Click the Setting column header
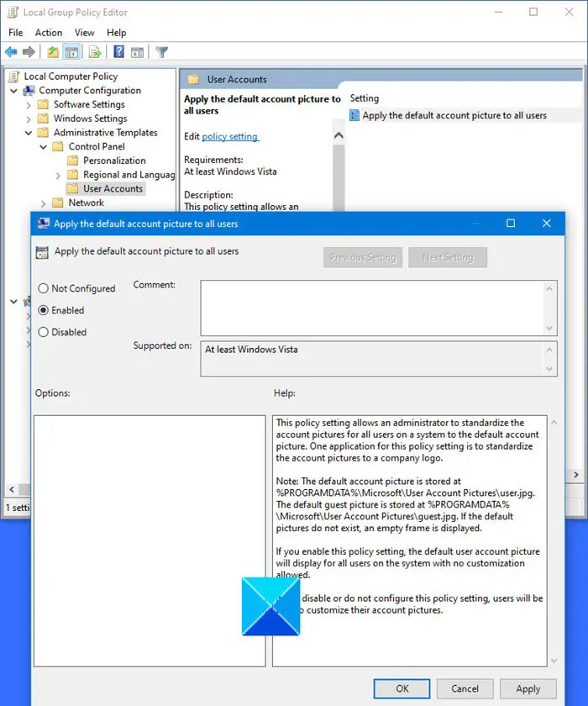Viewport: 588px width, 706px height. tap(365, 98)
